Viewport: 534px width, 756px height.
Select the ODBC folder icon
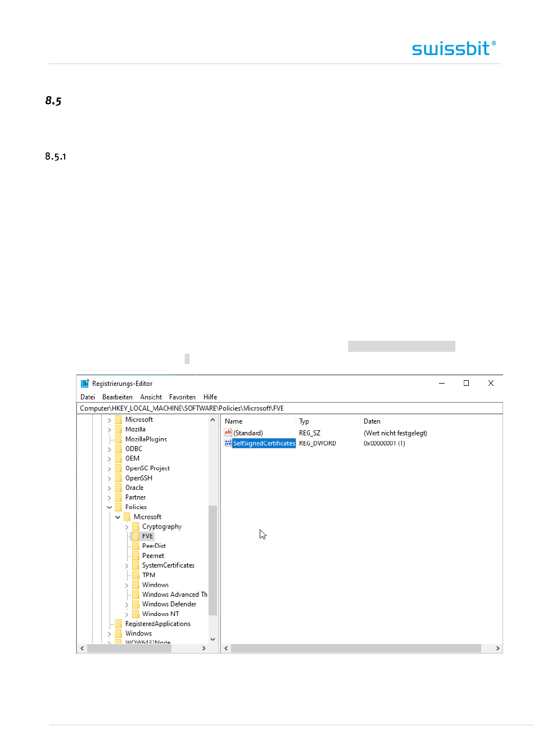118,449
